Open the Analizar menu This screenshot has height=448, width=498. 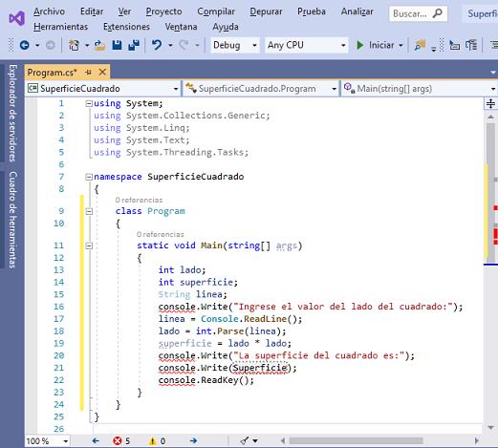[357, 11]
